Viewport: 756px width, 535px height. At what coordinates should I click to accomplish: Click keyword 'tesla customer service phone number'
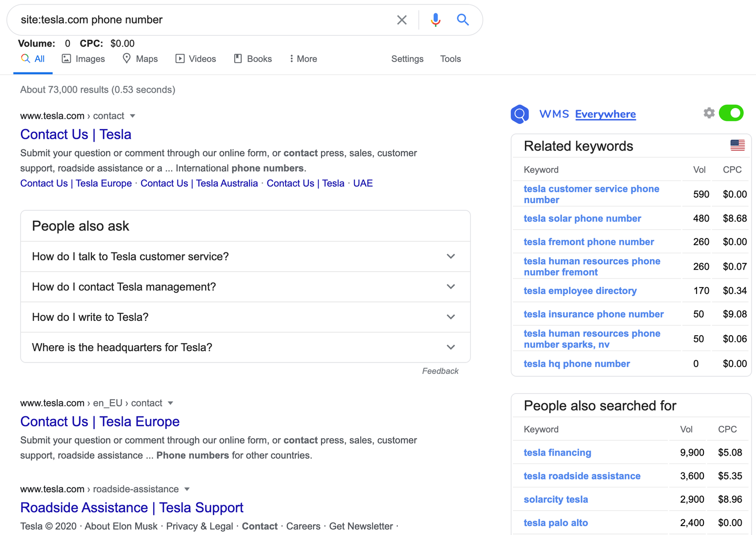tap(591, 194)
